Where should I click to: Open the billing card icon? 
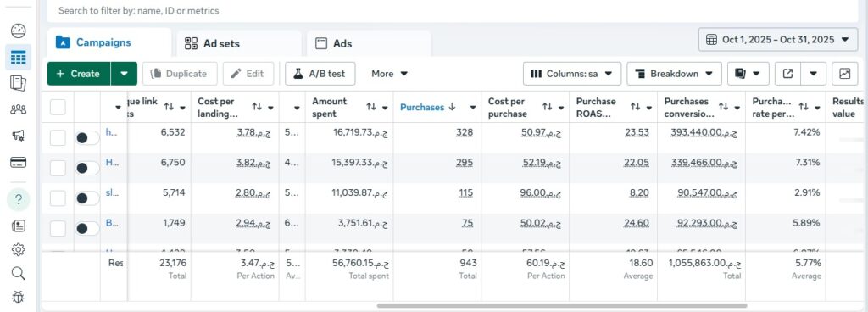(19, 162)
